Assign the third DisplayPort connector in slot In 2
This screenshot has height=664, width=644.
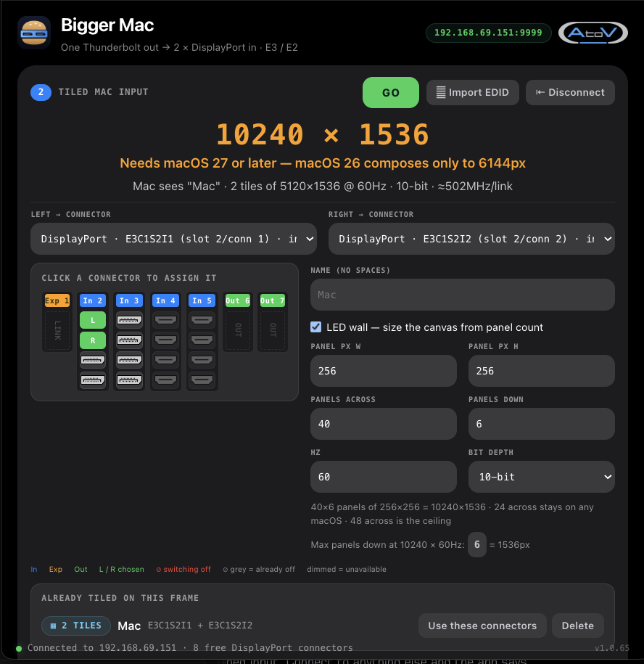click(93, 361)
